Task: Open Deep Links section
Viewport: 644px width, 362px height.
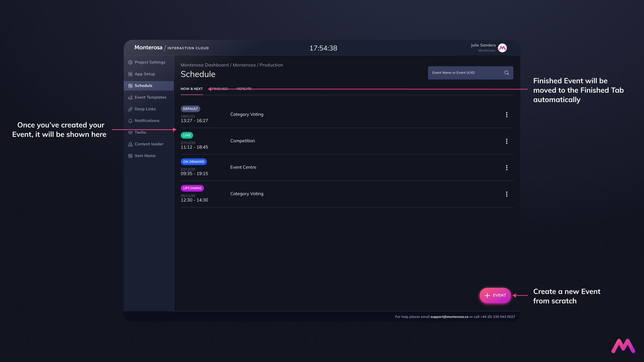Action: (x=149, y=109)
